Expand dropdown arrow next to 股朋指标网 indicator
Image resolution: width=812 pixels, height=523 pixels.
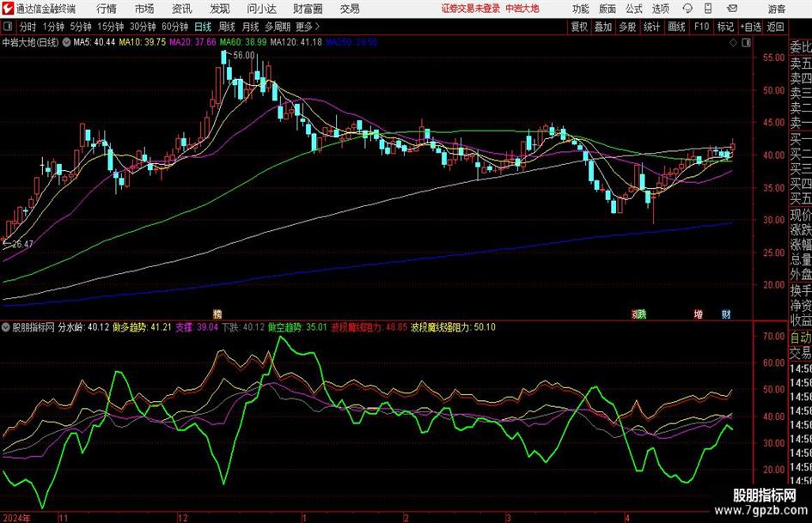pos(6,327)
